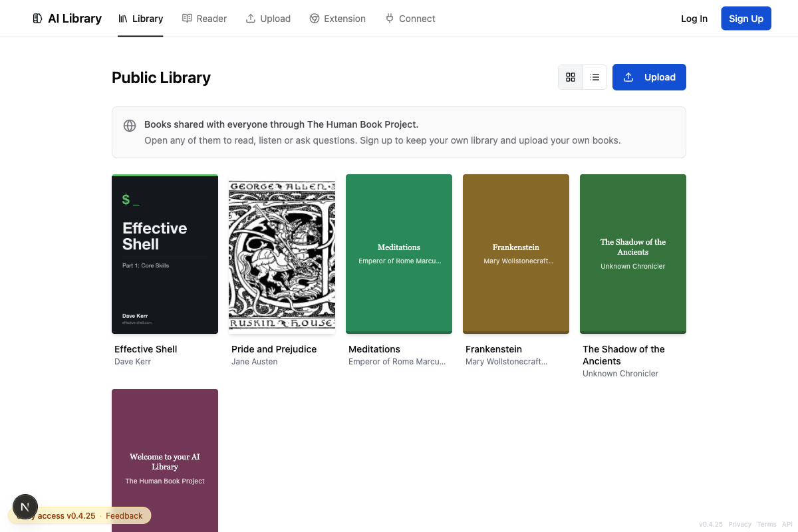Click the Log In link
Viewport: 798px width, 532px height.
pos(694,19)
